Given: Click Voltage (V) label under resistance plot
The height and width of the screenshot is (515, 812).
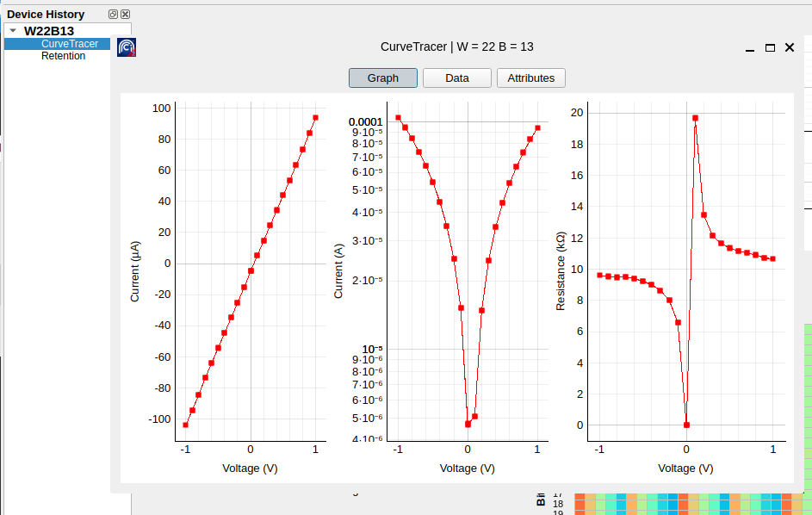Looking at the screenshot, I should point(685,468).
